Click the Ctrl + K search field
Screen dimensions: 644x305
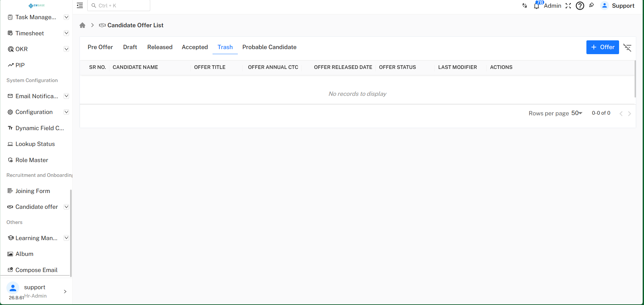pyautogui.click(x=119, y=6)
